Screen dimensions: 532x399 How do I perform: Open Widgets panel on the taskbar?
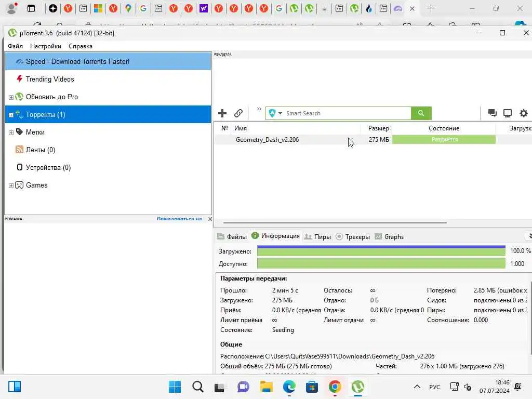pyautogui.click(x=15, y=387)
